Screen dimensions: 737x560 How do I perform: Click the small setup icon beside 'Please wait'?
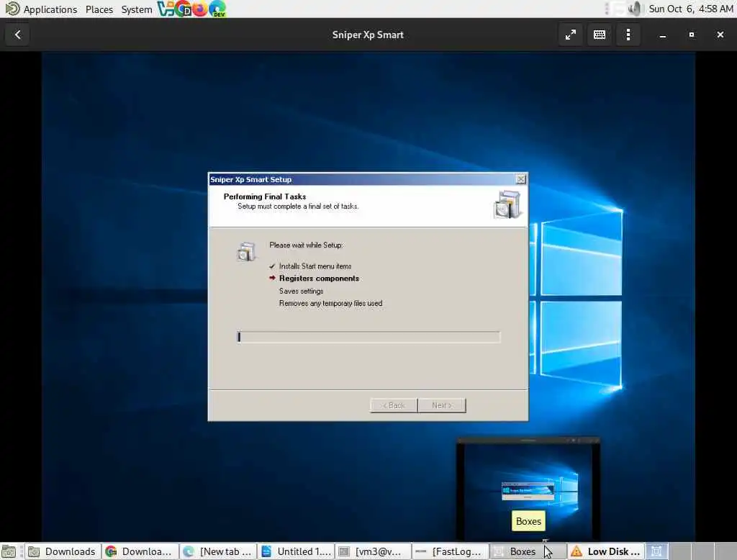(x=246, y=251)
